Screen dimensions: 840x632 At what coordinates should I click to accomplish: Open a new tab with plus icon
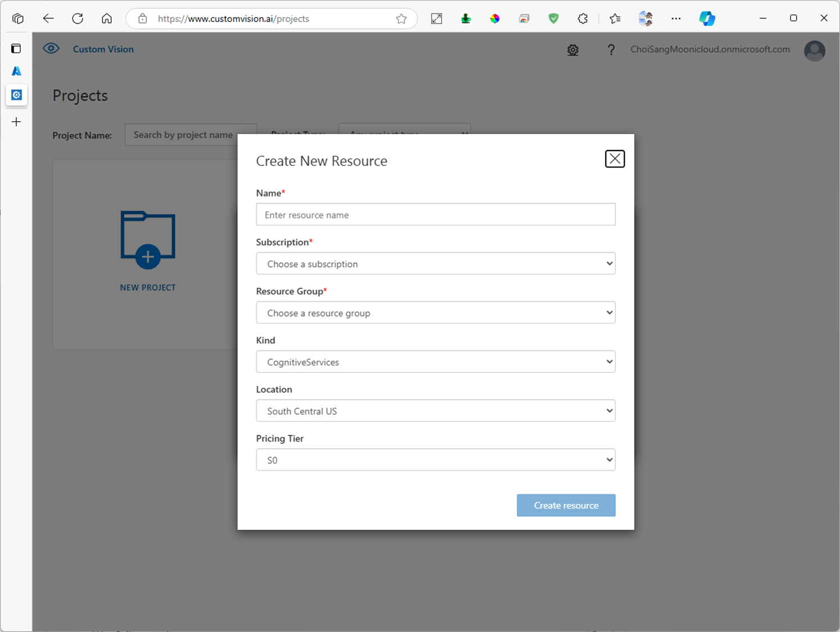16,122
